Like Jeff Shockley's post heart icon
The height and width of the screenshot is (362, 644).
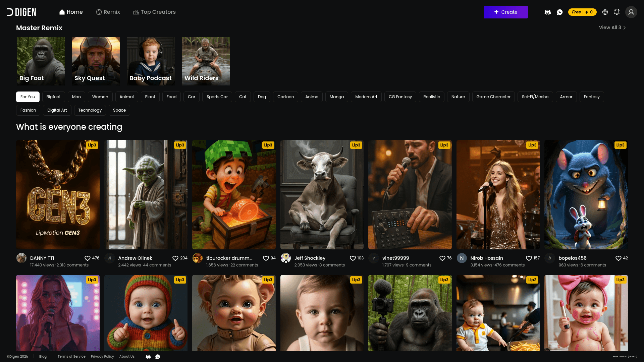(x=353, y=258)
